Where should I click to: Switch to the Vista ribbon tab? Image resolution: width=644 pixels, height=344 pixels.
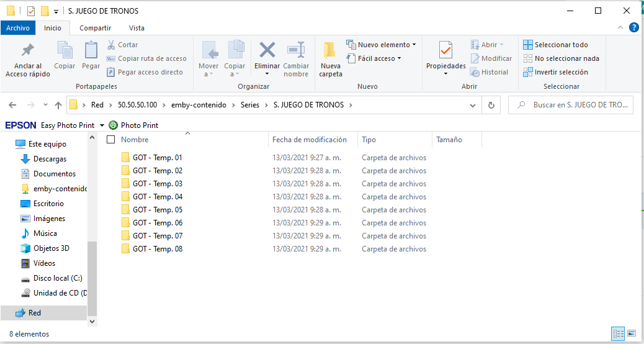click(136, 28)
